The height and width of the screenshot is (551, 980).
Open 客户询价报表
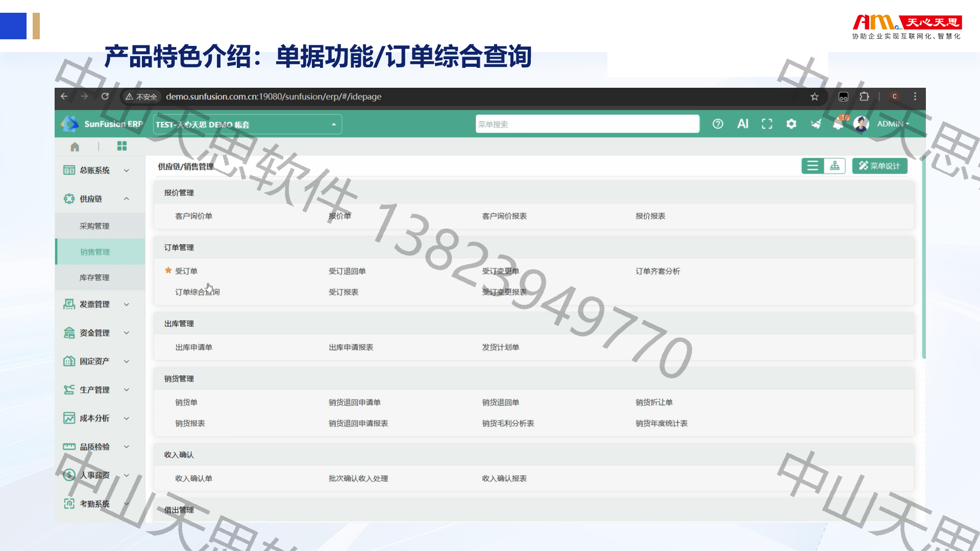coord(504,216)
